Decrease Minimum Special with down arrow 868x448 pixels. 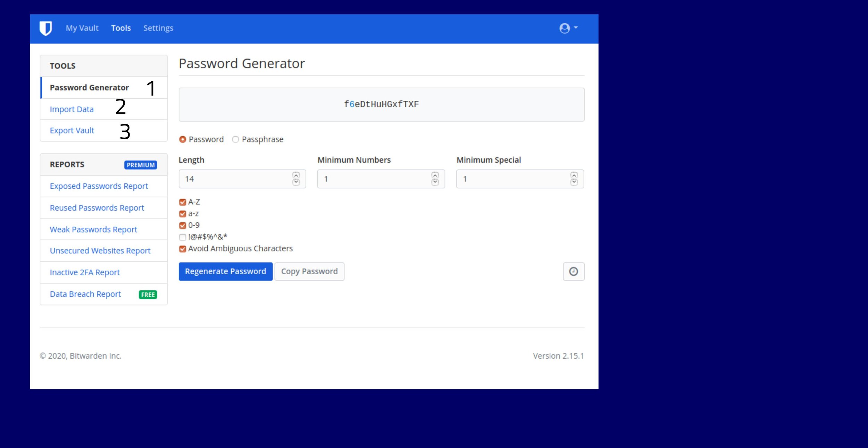(574, 182)
